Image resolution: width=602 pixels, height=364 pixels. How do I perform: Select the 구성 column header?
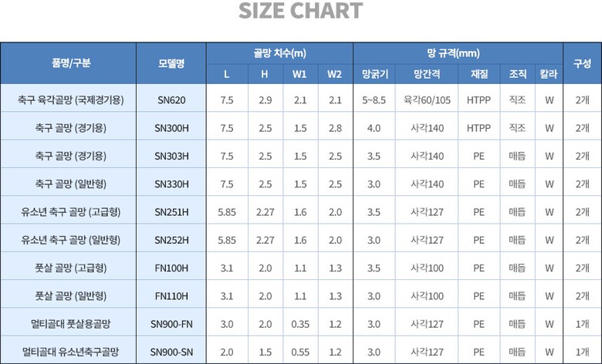pos(582,63)
